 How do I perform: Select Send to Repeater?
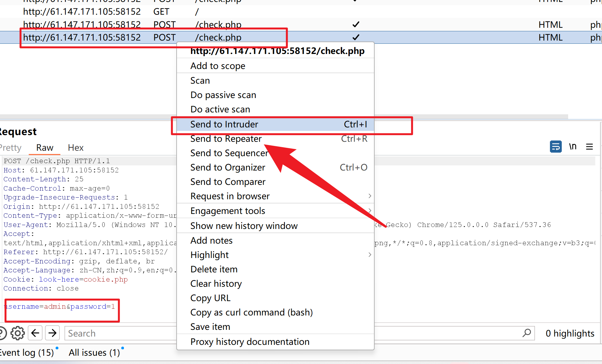275,139
